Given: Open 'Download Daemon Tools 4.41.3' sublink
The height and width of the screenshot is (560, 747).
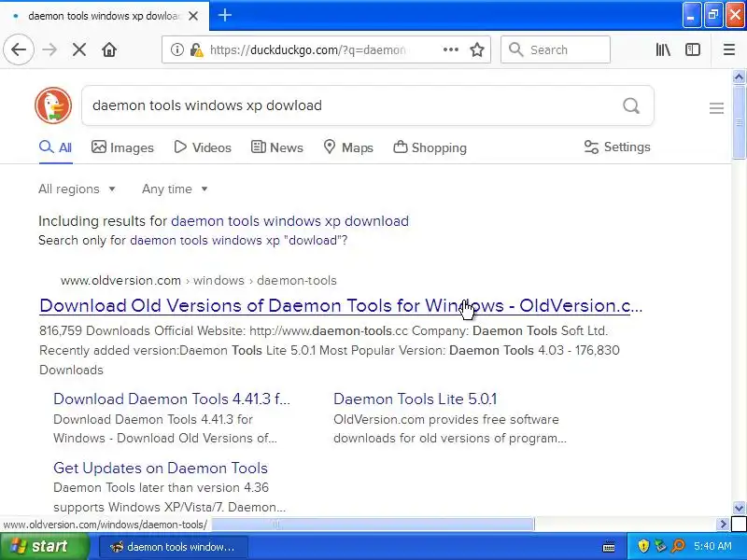Looking at the screenshot, I should [172, 399].
